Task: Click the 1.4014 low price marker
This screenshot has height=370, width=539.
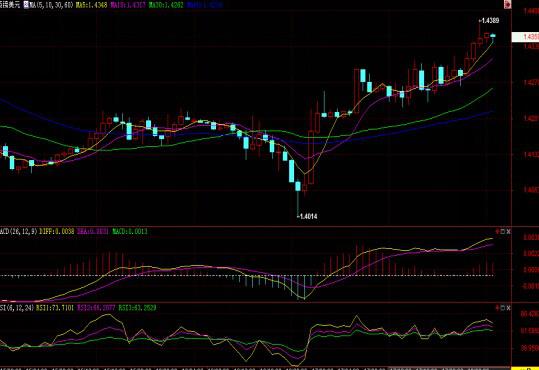Action: 307,216
